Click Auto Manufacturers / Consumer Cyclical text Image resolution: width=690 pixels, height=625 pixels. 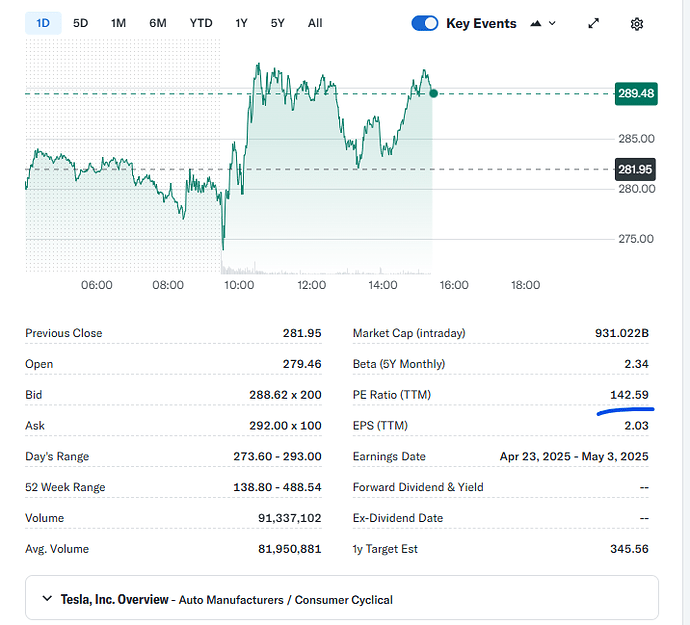(x=286, y=600)
